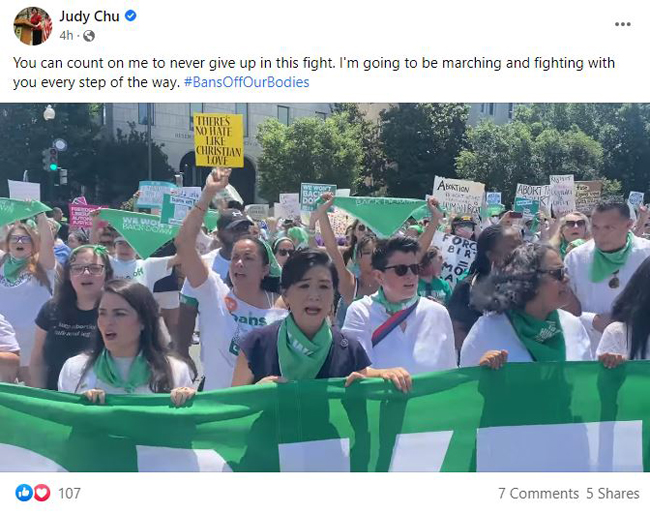Click the green traffic light in photo
Image resolution: width=650 pixels, height=513 pixels.
pyautogui.click(x=53, y=167)
